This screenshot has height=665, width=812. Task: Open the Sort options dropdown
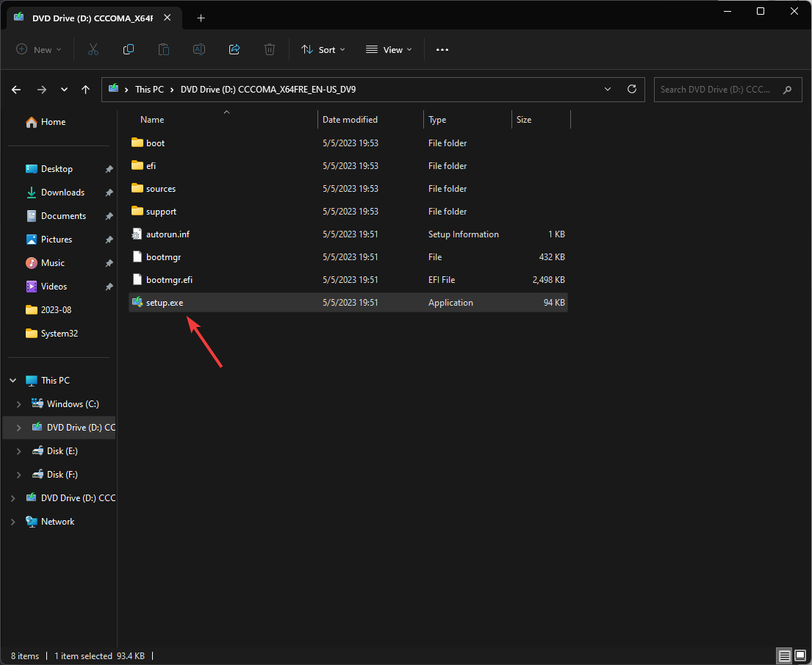click(x=323, y=49)
